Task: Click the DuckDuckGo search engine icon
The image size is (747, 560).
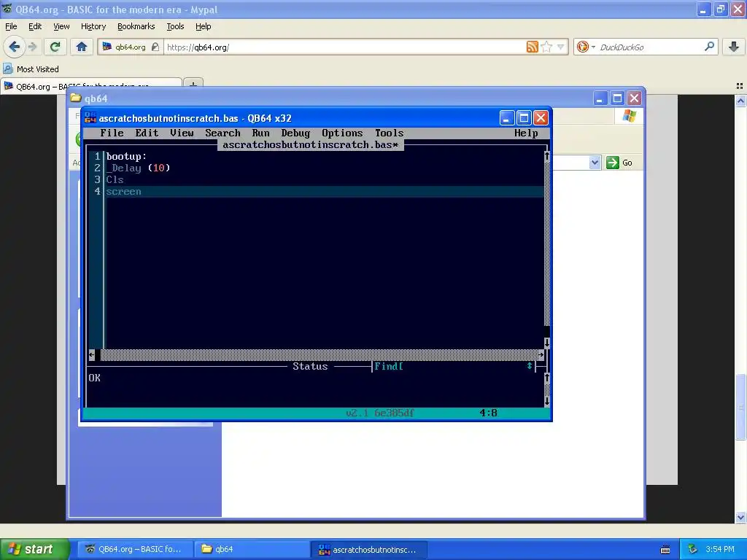Action: 583,47
